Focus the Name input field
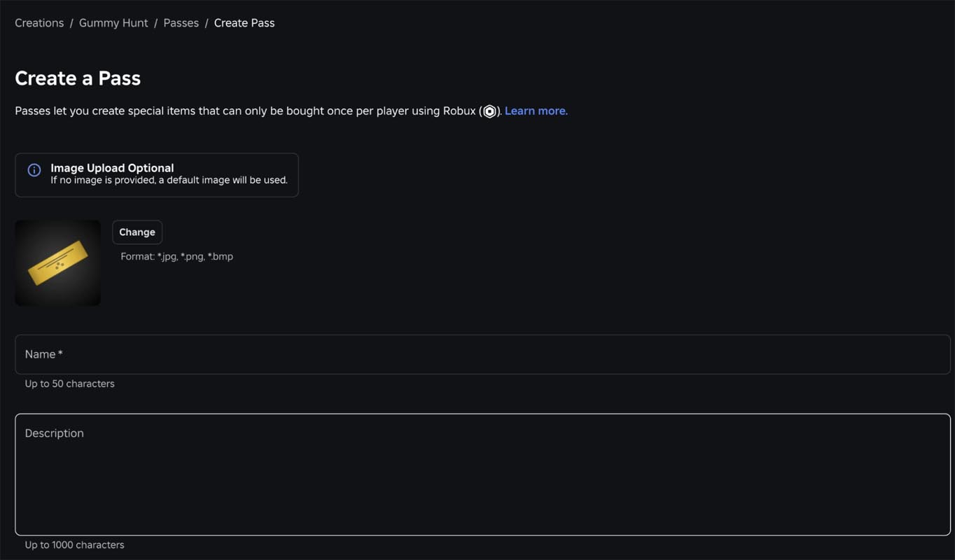This screenshot has height=560, width=955. point(482,354)
